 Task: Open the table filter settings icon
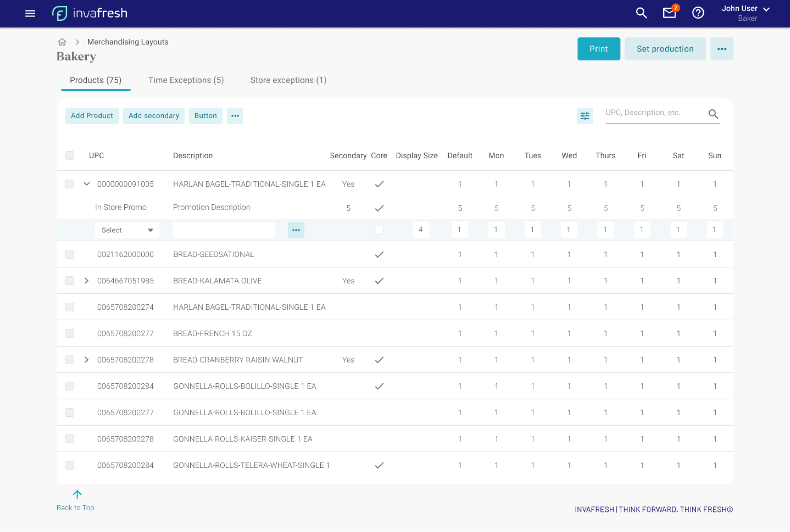(x=585, y=116)
